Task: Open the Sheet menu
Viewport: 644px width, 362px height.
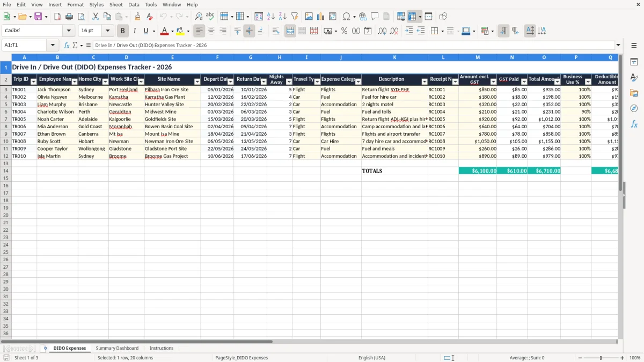Action: point(116,4)
